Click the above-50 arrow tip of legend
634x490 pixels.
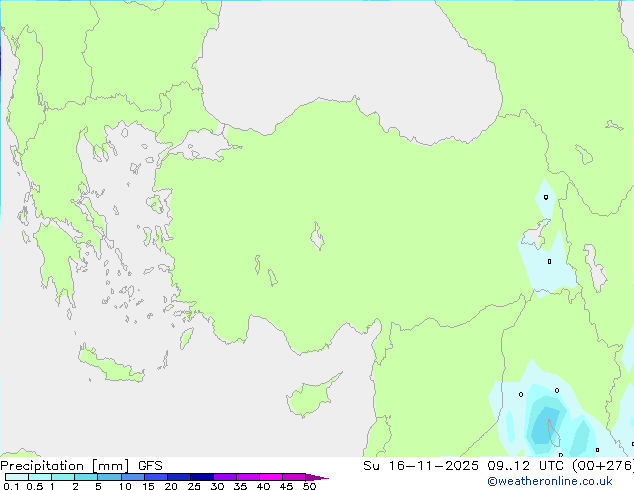[x=317, y=477]
